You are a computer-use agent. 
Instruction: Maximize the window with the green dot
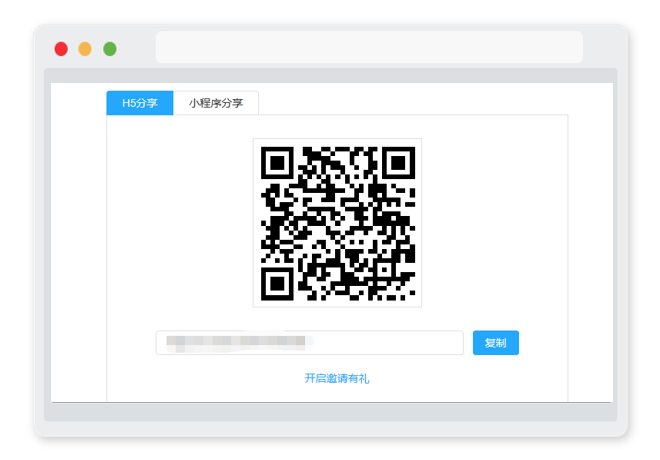coord(110,49)
